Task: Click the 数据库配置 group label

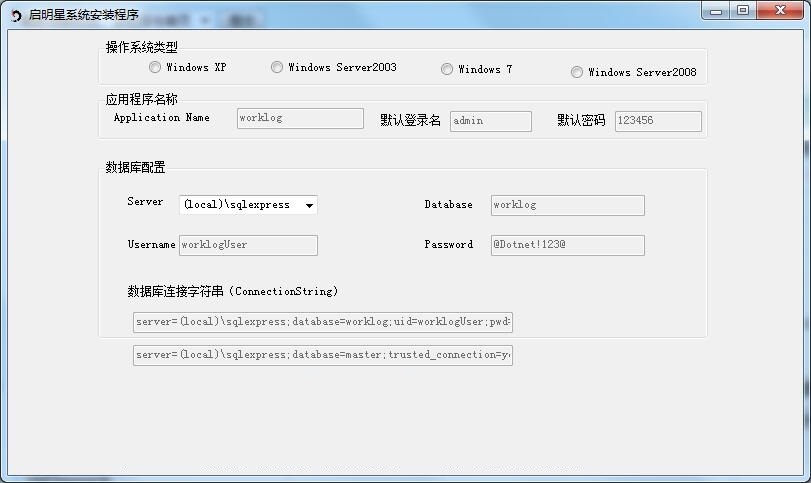Action: click(136, 167)
